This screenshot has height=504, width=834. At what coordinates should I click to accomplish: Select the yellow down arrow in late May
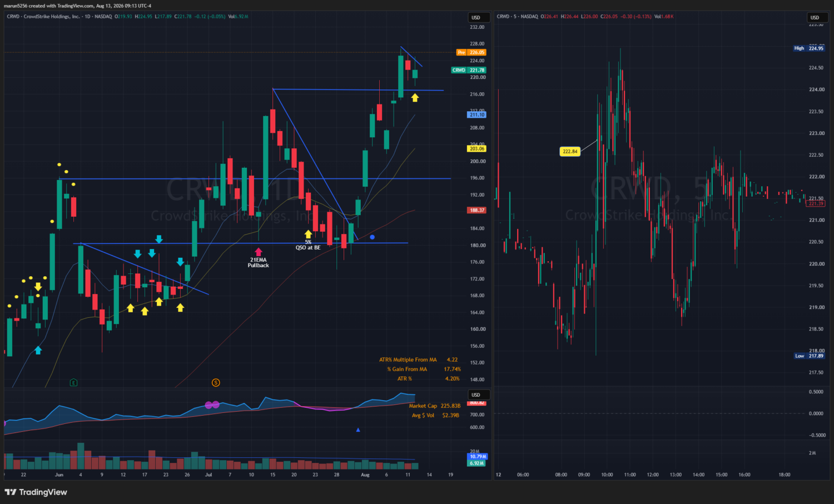pyautogui.click(x=38, y=287)
